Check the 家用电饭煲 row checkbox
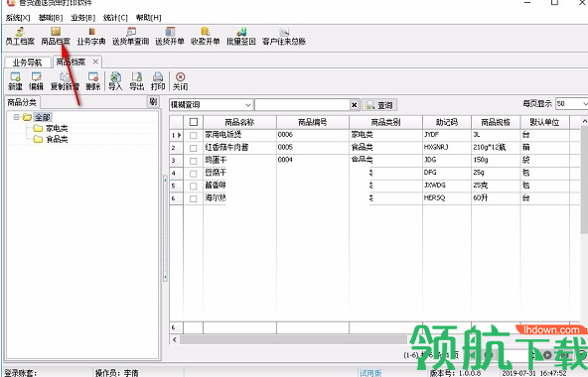This screenshot has height=377, width=588. pos(193,135)
